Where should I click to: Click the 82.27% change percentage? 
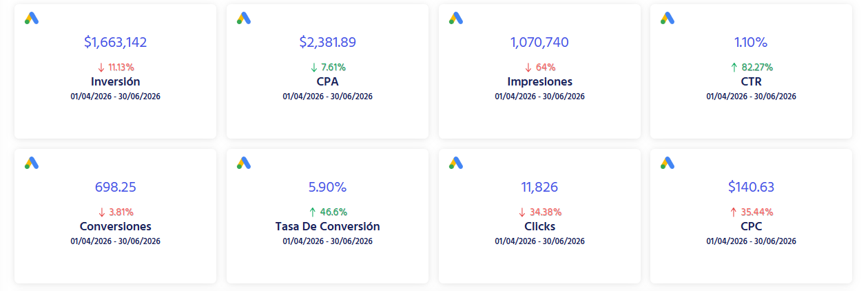pos(758,68)
